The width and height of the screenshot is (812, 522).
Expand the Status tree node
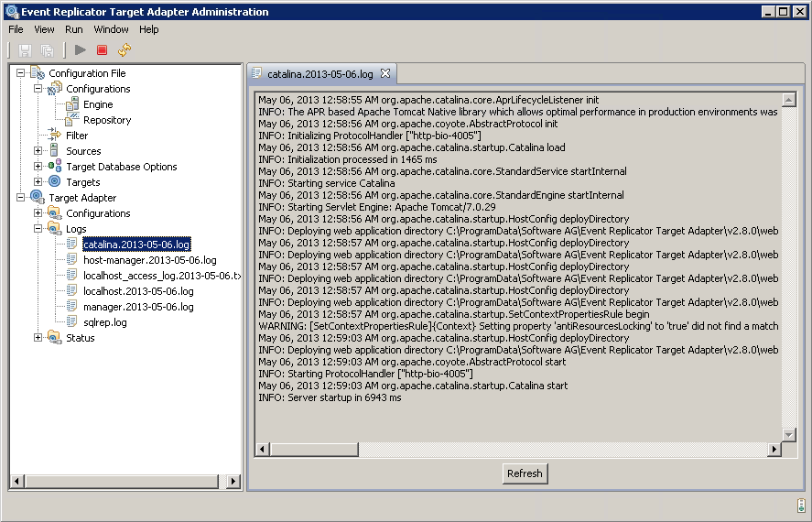pyautogui.click(x=38, y=338)
